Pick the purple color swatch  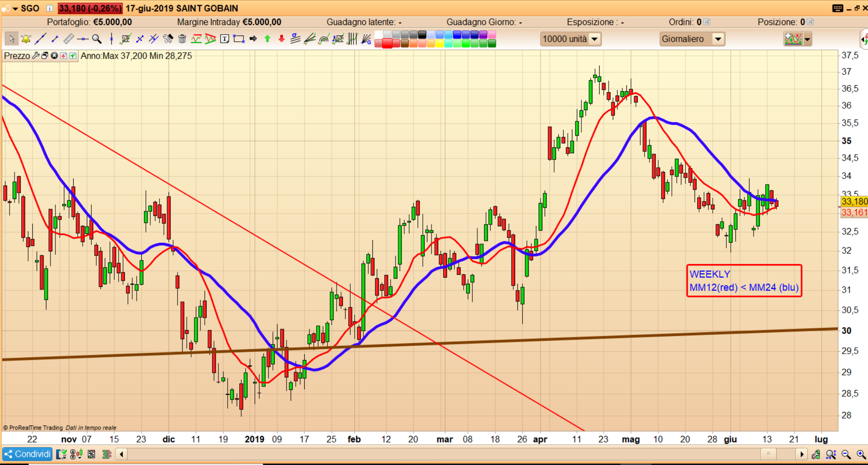pos(483,35)
